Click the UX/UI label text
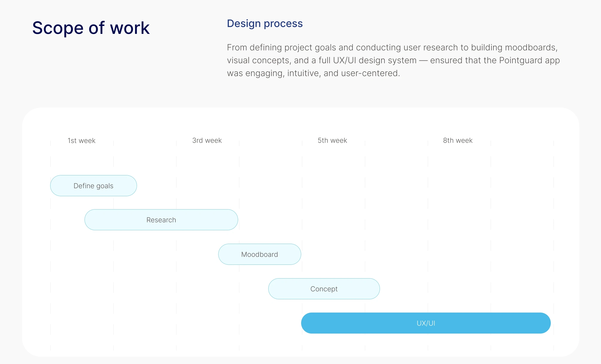 (426, 323)
